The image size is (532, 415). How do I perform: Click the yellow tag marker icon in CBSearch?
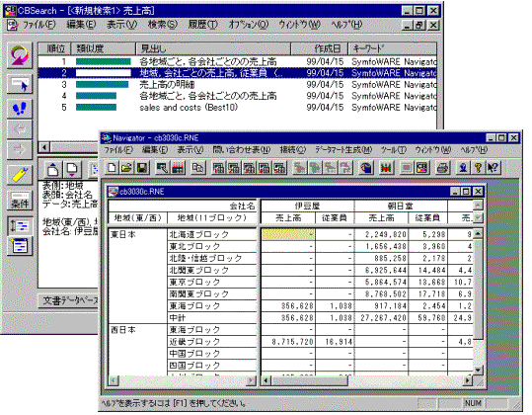(x=20, y=175)
